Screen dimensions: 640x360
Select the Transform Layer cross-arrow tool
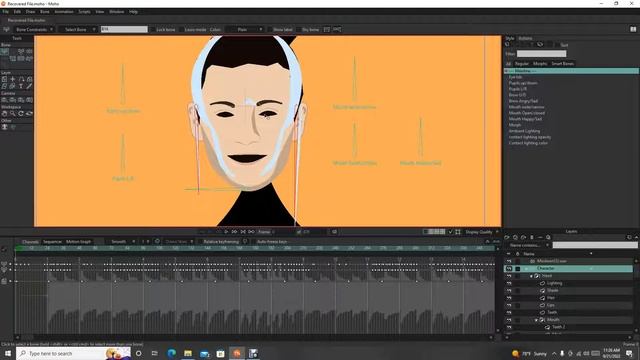(13, 79)
